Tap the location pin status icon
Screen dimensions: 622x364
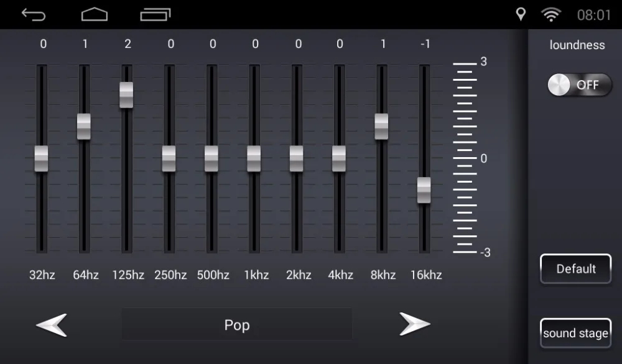click(x=521, y=14)
